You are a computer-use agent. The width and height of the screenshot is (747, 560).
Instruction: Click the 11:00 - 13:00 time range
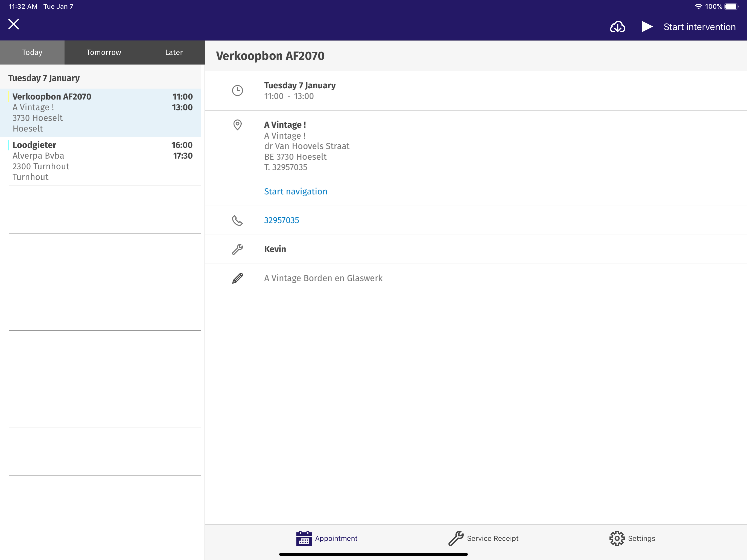(x=289, y=96)
